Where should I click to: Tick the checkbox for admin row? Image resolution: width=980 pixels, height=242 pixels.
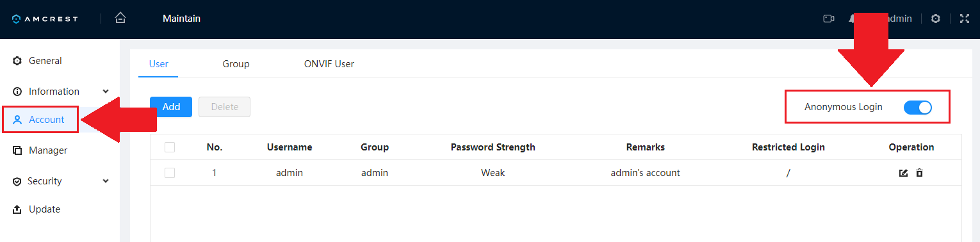(170, 173)
